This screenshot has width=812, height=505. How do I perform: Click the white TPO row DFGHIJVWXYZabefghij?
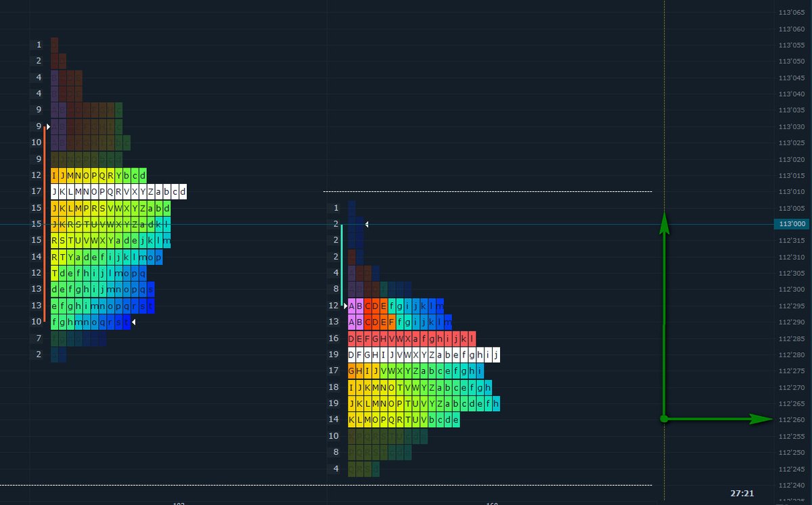[424, 355]
